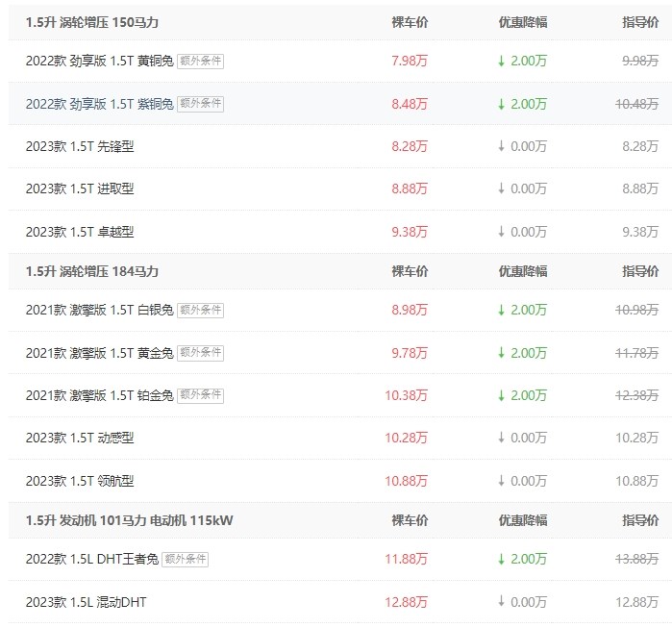Open the 2022款 劲享版 1.5T 紫铜兔 model link
The image size is (672, 628).
pyautogui.click(x=99, y=104)
